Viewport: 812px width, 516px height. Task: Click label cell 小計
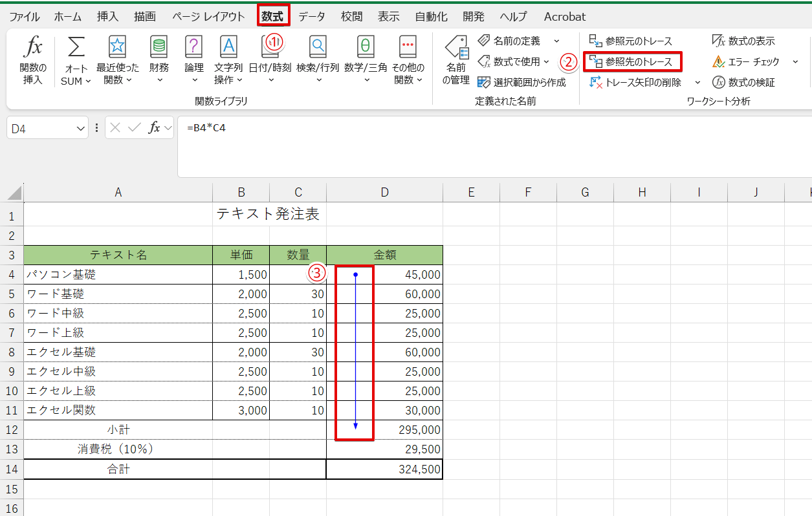(118, 429)
